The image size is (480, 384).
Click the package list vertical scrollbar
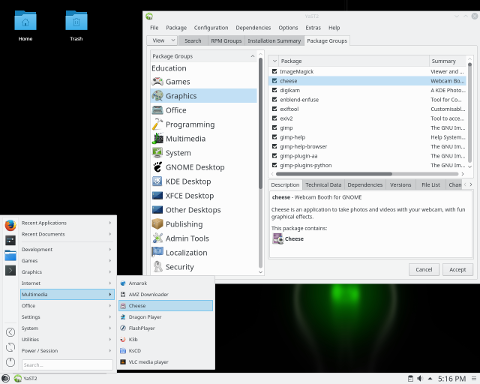point(470,112)
